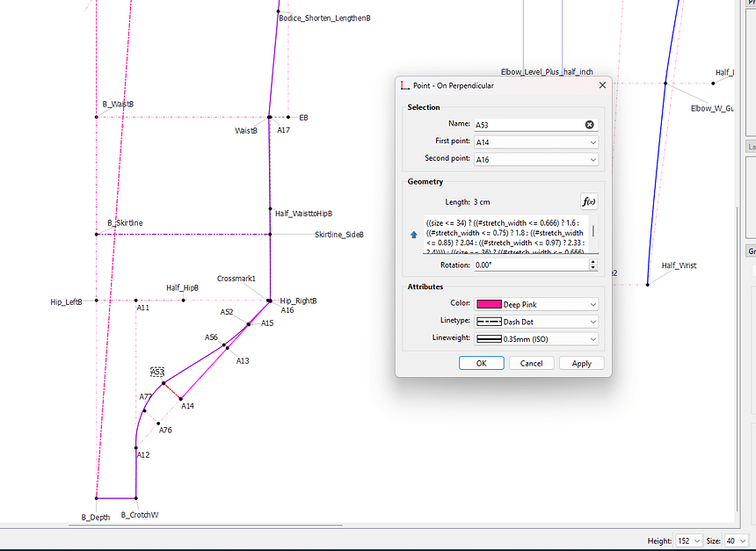The image size is (756, 551).
Task: Open the First point dropdown
Action: (x=536, y=142)
